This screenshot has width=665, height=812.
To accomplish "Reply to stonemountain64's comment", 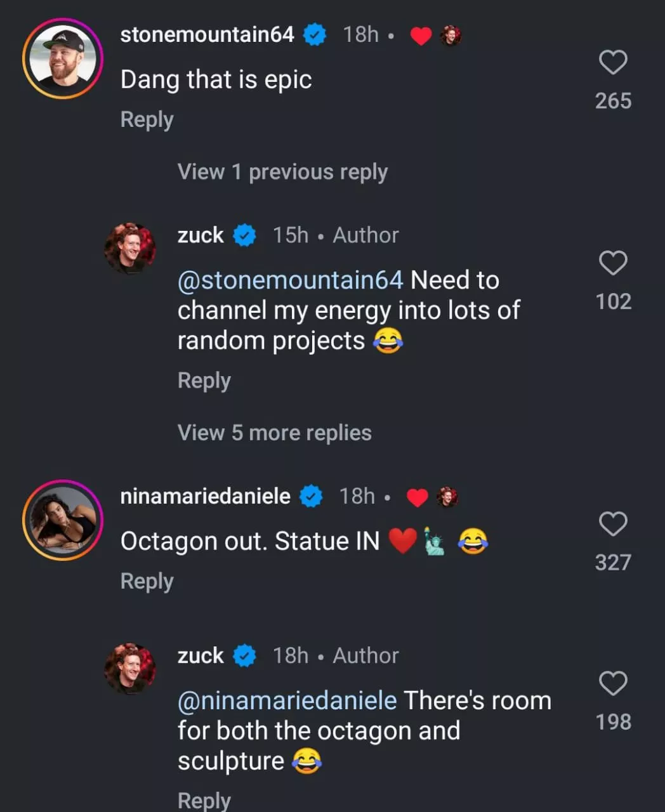I will pos(147,119).
